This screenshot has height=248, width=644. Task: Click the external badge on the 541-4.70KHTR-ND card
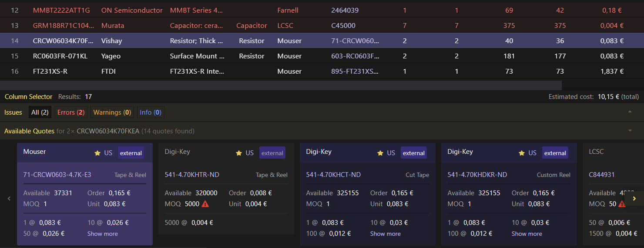click(272, 153)
